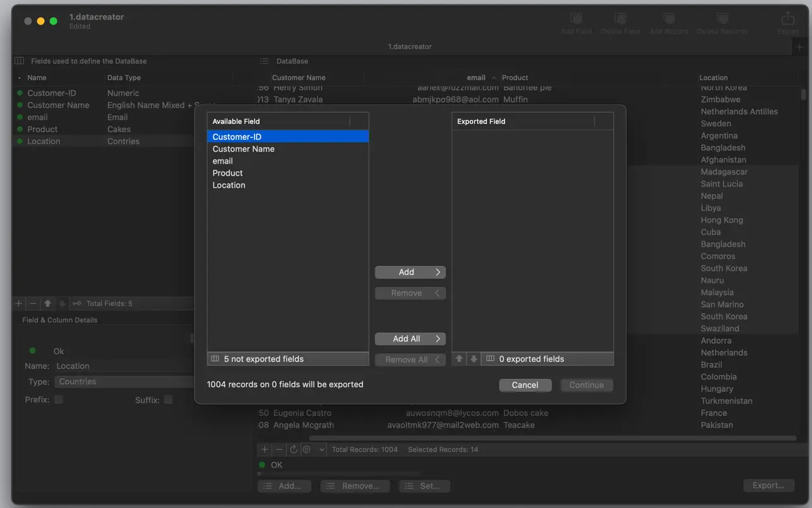Move the field up in the fields panel
Image resolution: width=812 pixels, height=508 pixels.
coord(48,304)
